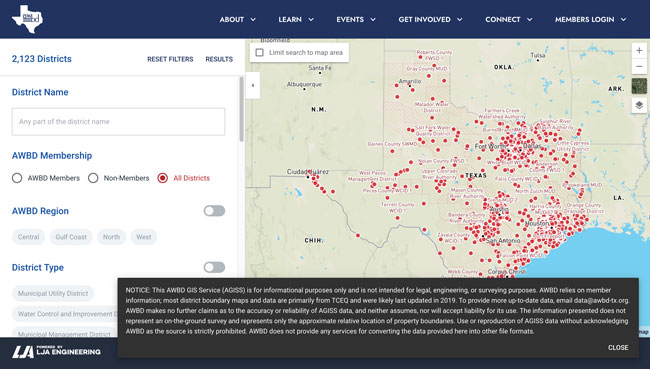
Task: Enable the AWBD Region toggle
Action: pyautogui.click(x=214, y=211)
